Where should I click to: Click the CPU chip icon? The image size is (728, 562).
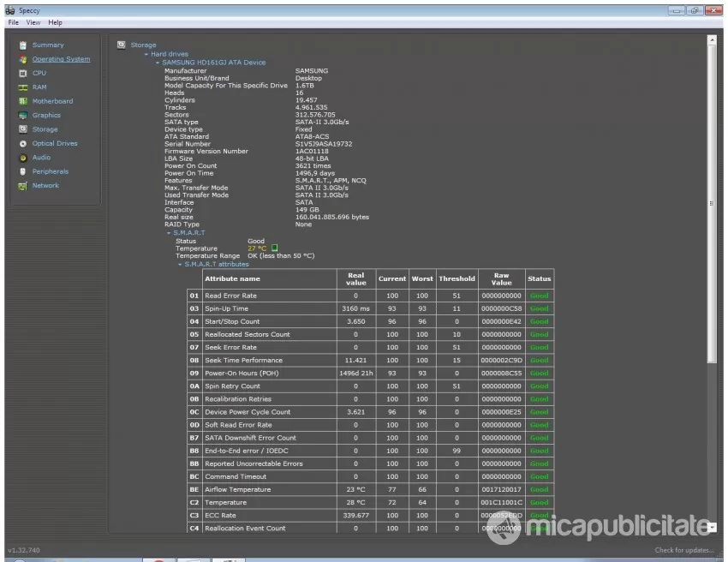(23, 74)
